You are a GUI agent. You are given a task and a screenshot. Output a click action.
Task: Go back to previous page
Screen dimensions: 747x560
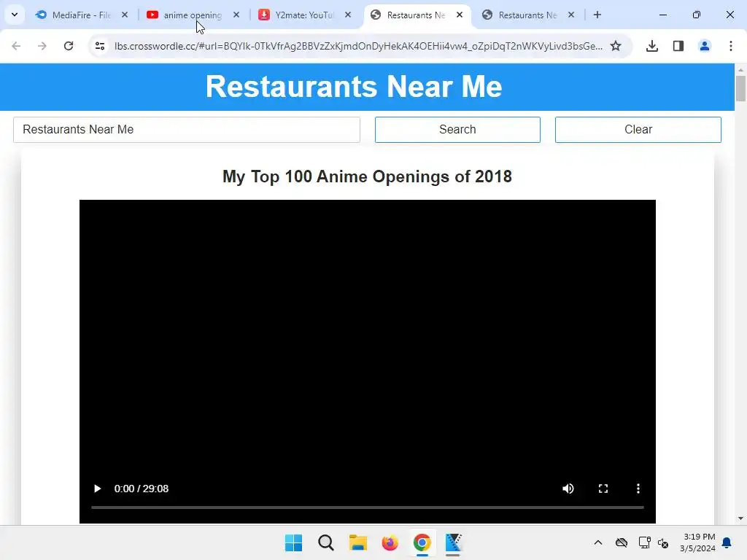pos(16,46)
